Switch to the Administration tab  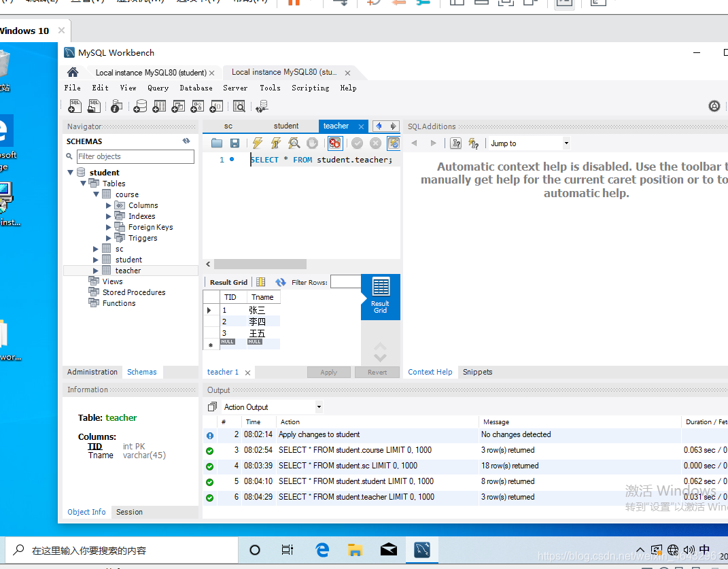92,372
